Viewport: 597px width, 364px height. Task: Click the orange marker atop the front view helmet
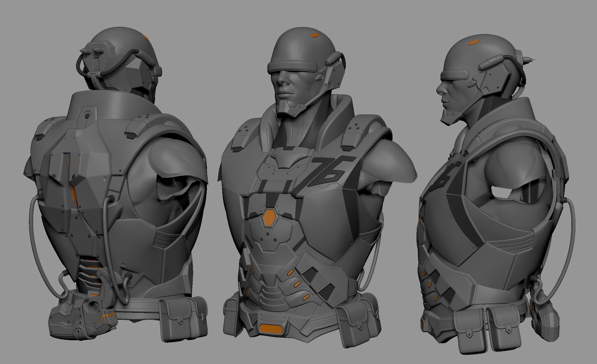[x=315, y=35]
